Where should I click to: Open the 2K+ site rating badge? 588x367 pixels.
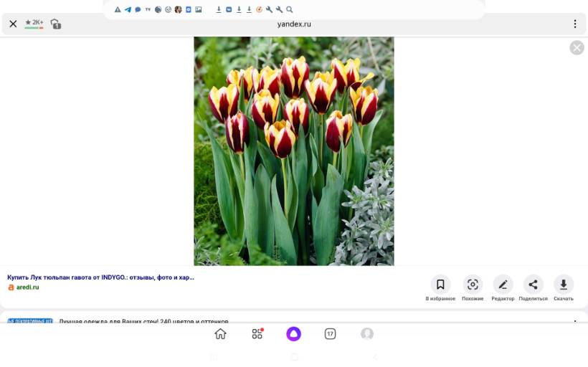[34, 24]
